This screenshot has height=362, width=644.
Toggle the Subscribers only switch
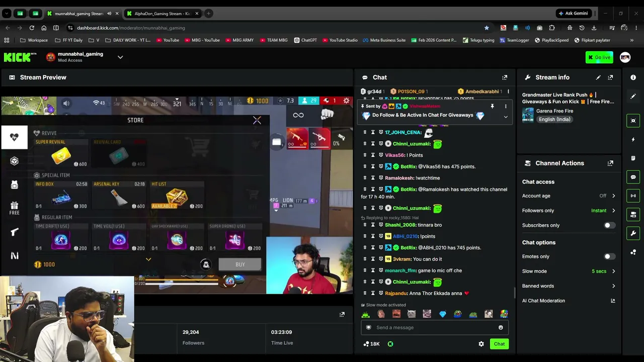(x=609, y=225)
